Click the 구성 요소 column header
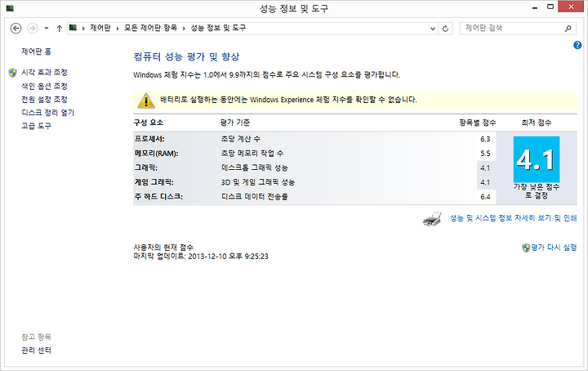 149,123
